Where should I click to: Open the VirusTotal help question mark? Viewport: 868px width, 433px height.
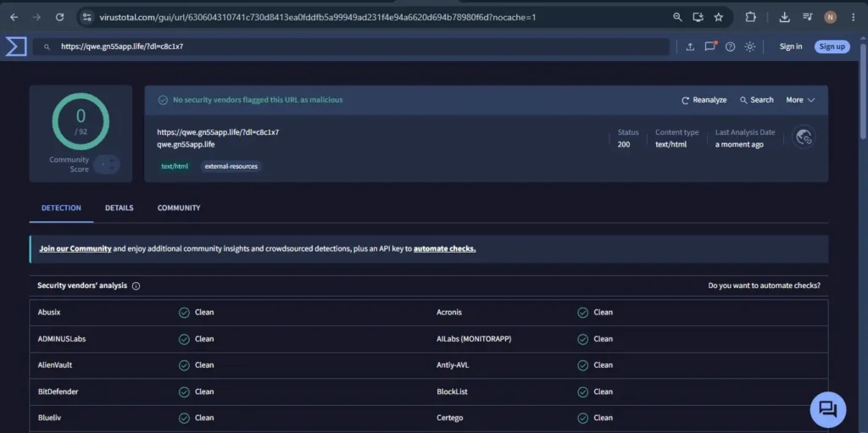(730, 47)
